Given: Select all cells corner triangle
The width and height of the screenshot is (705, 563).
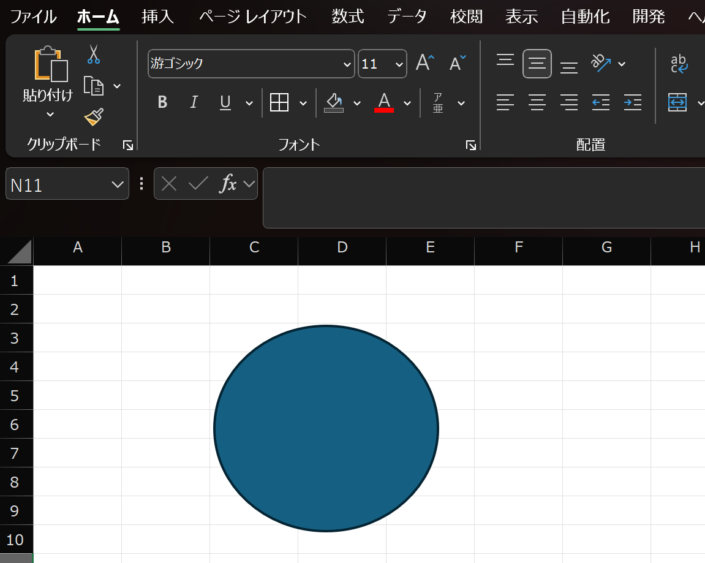Looking at the screenshot, I should [19, 252].
